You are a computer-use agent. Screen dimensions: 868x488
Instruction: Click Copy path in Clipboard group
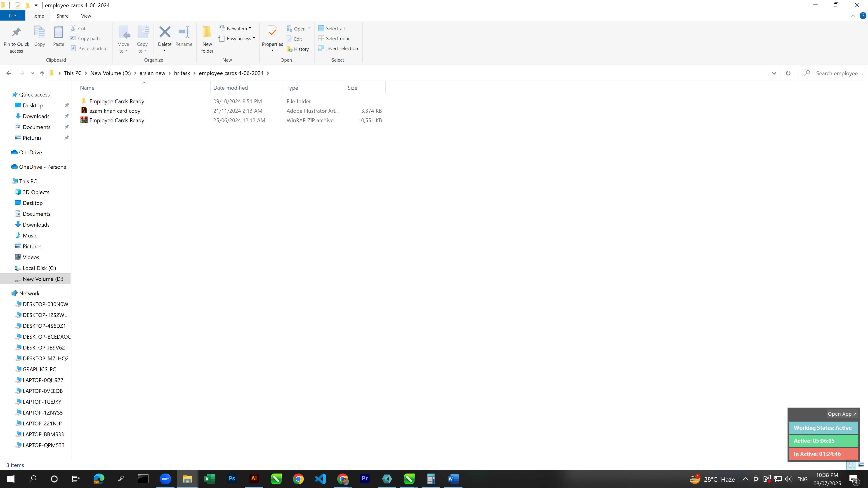click(x=85, y=38)
